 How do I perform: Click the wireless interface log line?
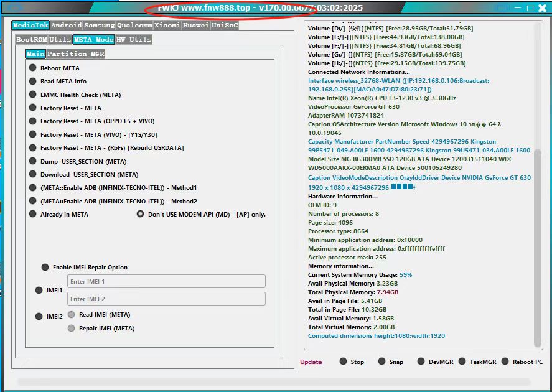[x=398, y=85]
